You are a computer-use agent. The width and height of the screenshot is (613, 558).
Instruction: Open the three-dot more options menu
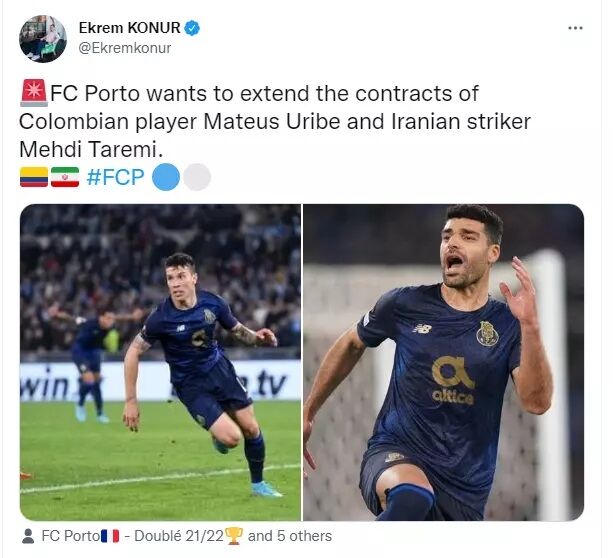coord(575,28)
